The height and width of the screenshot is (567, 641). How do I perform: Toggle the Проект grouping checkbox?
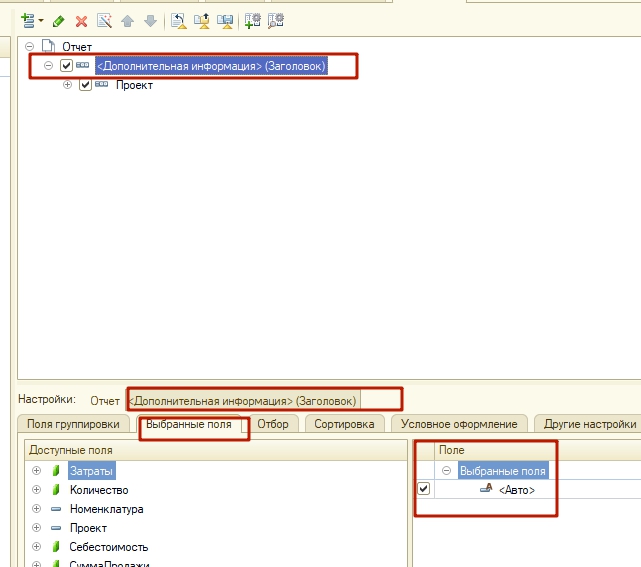point(85,85)
